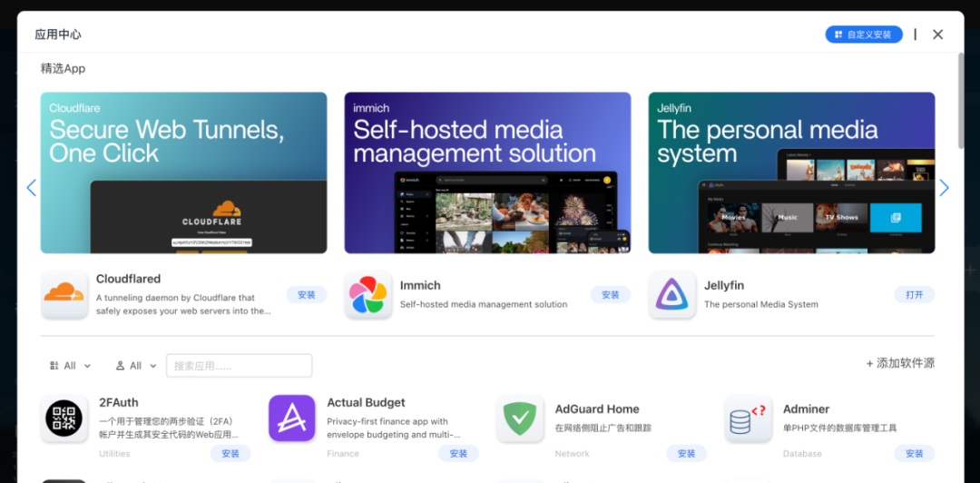Click the vertical bar icon beside close
980x483 pixels.
pos(915,34)
